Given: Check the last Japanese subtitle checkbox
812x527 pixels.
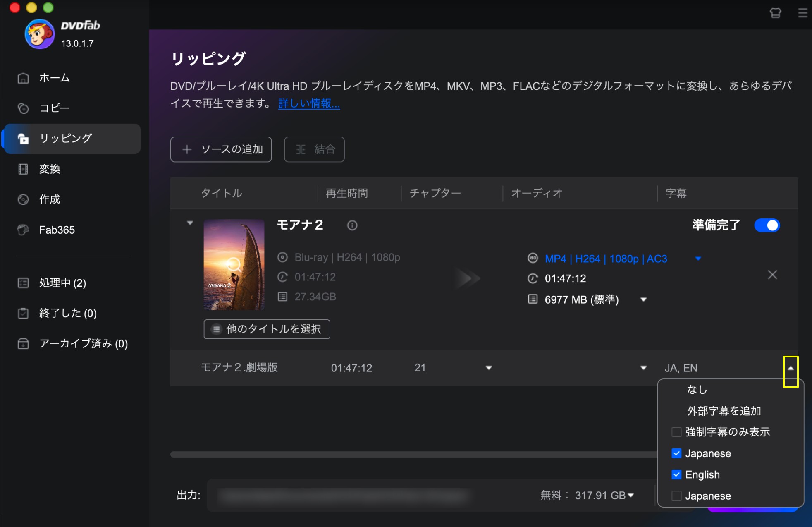Looking at the screenshot, I should click(676, 496).
